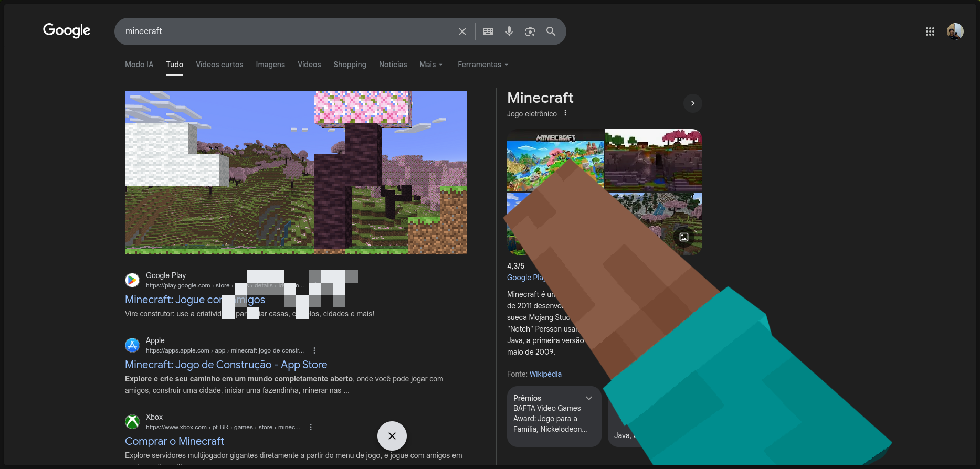Go to next Minecraft knowledge panel
980x469 pixels.
(x=693, y=103)
